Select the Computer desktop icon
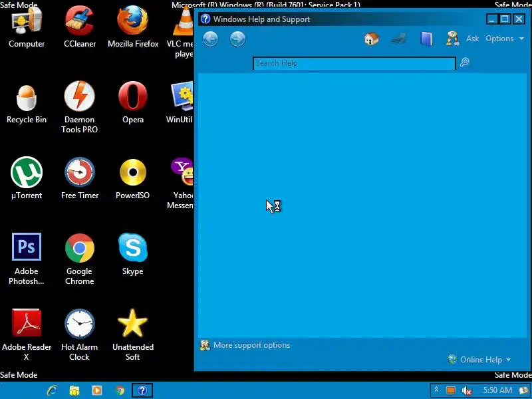The height and width of the screenshot is (399, 532). 27,28
